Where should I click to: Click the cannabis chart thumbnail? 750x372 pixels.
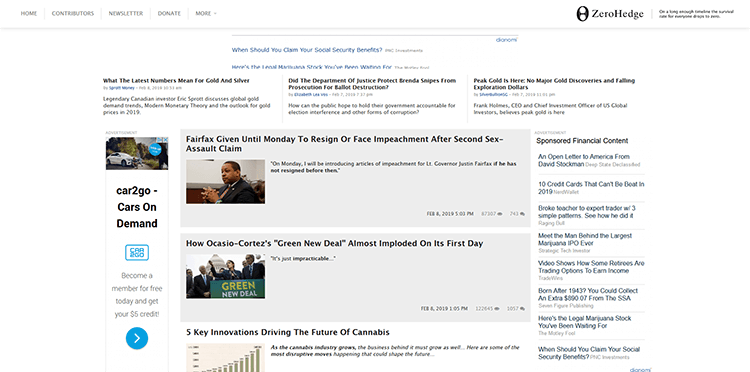point(225,358)
